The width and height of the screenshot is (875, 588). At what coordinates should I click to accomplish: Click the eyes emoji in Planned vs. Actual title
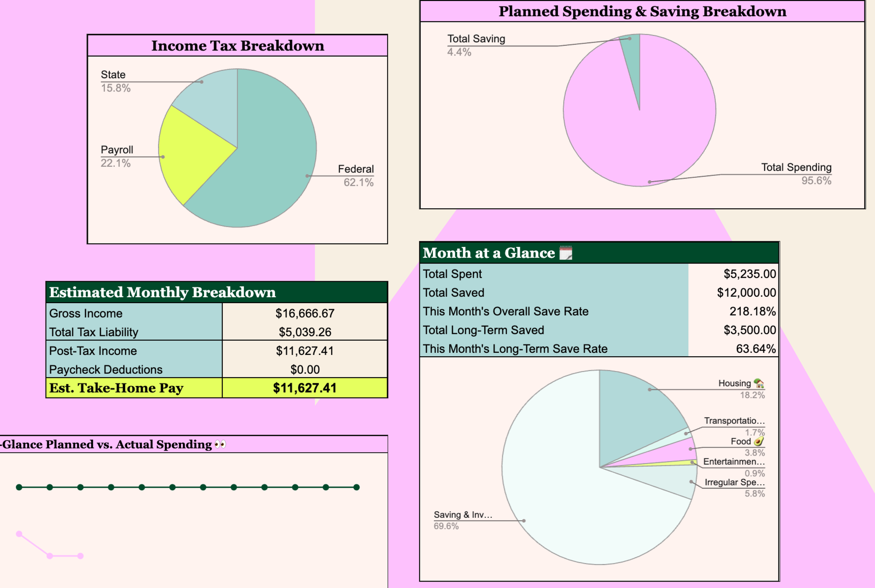pyautogui.click(x=220, y=444)
